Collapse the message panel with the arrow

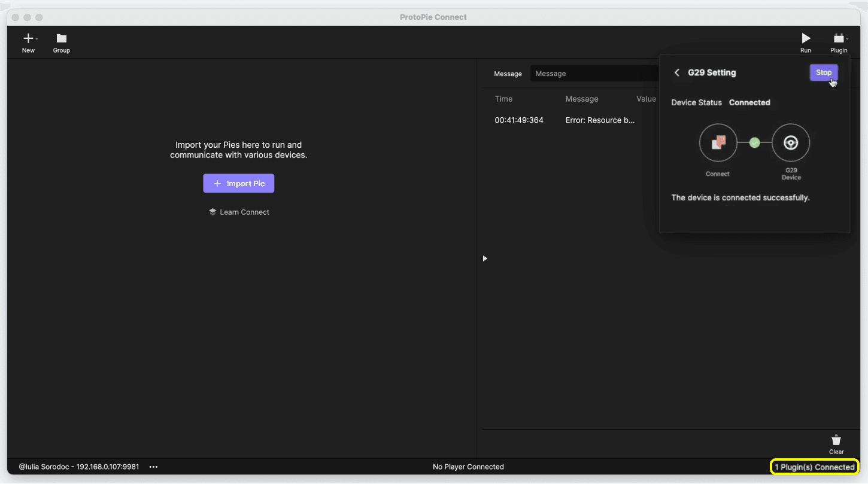click(484, 258)
